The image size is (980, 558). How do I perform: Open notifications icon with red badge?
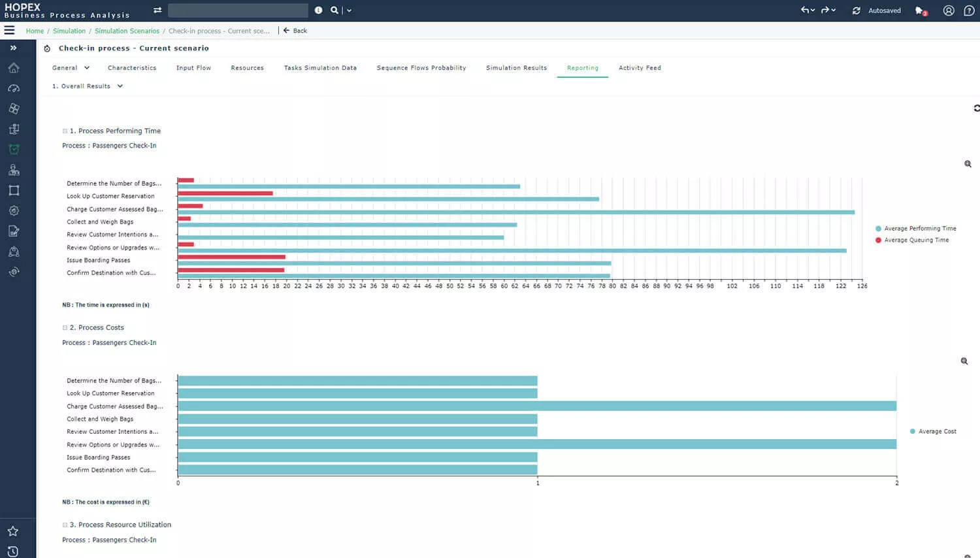click(x=921, y=10)
